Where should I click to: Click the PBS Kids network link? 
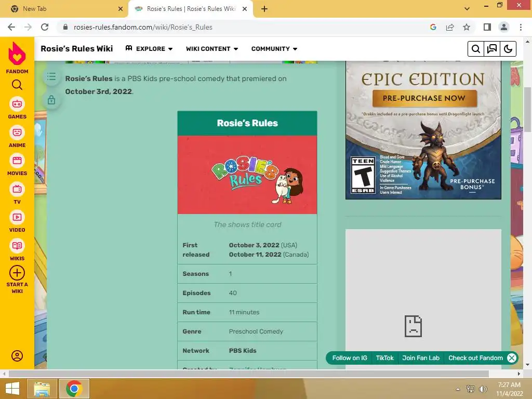[x=243, y=351]
